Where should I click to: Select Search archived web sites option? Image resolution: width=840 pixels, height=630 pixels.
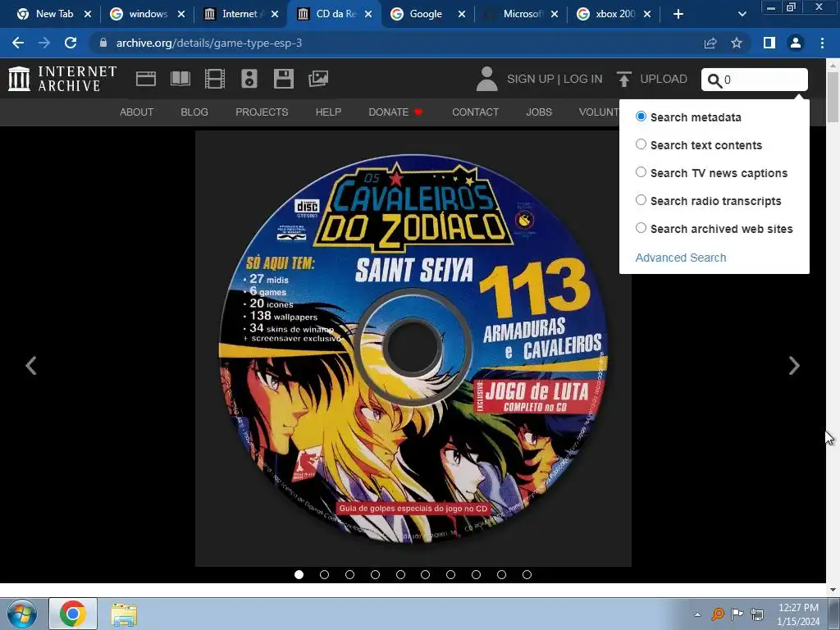point(641,228)
